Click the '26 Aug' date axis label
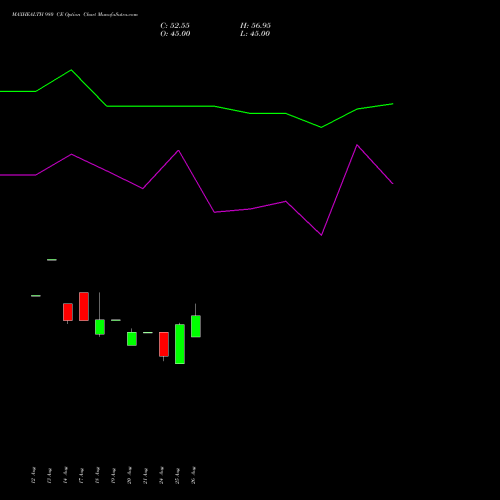This screenshot has width=500, height=500. 193,475
